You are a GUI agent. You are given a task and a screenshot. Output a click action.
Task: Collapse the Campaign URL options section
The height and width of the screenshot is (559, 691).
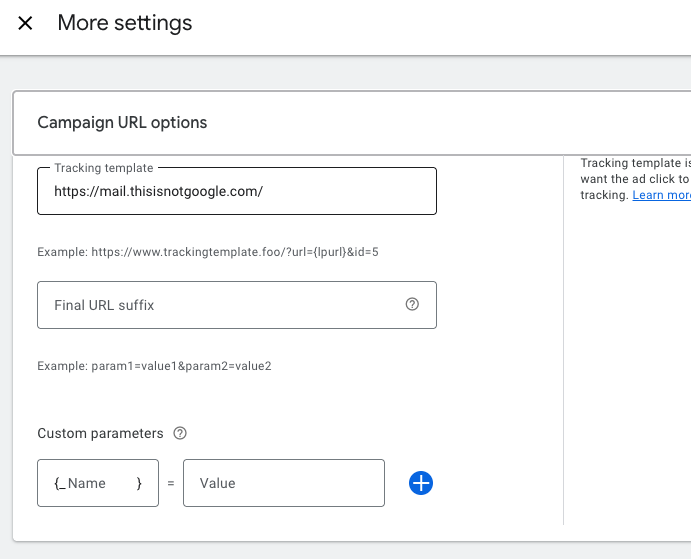(122, 123)
